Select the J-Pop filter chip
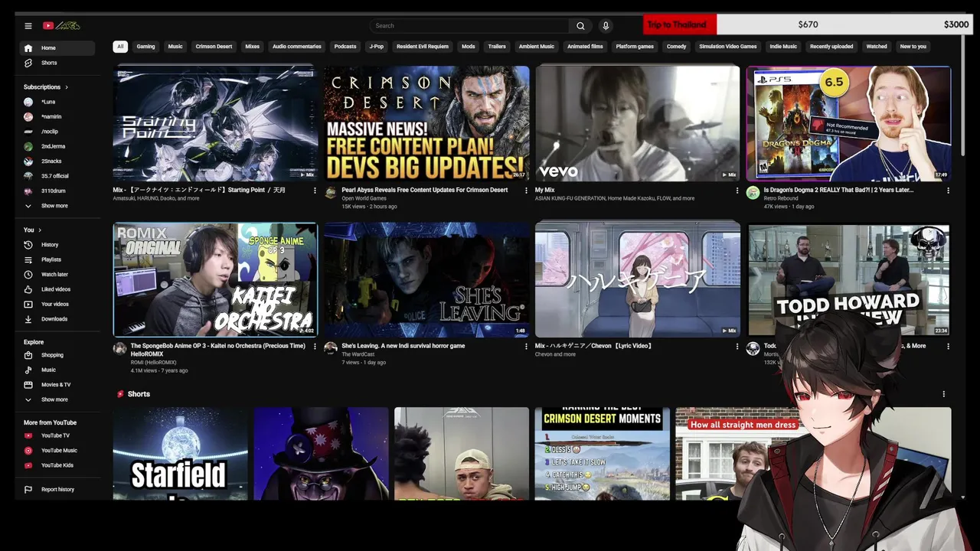 [377, 47]
